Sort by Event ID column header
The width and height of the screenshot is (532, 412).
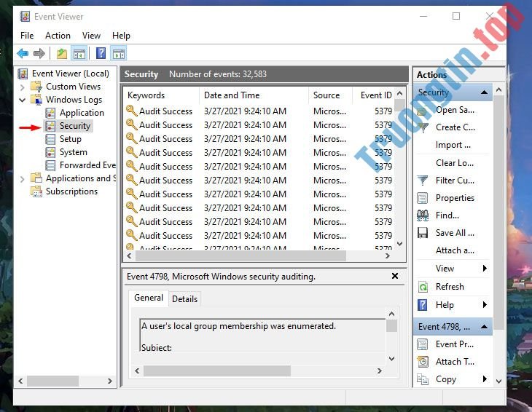pos(374,95)
